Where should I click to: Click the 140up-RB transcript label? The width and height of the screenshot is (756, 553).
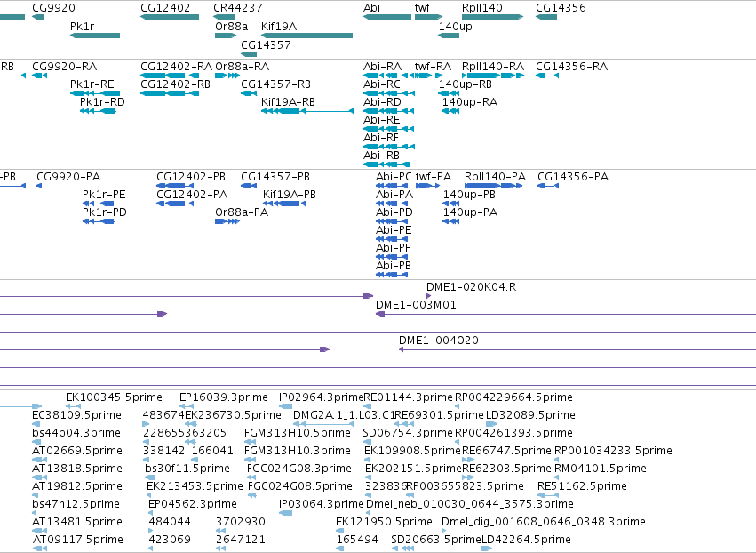click(x=466, y=84)
